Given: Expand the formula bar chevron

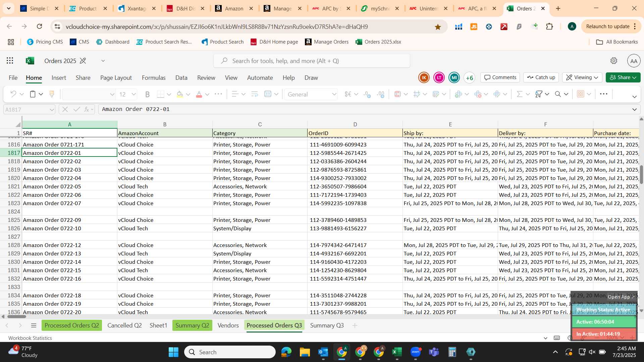Looking at the screenshot, I should point(634,109).
